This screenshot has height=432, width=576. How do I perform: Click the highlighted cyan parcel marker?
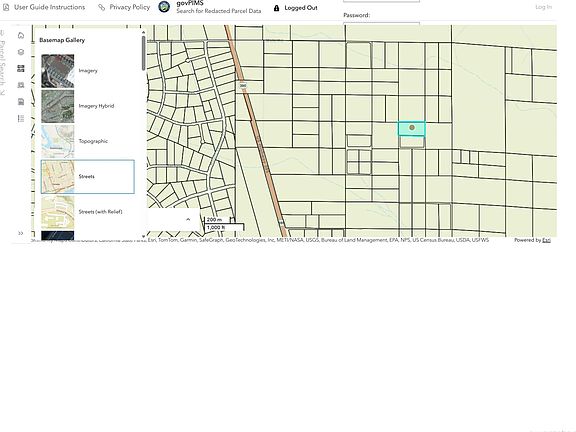pyautogui.click(x=412, y=127)
